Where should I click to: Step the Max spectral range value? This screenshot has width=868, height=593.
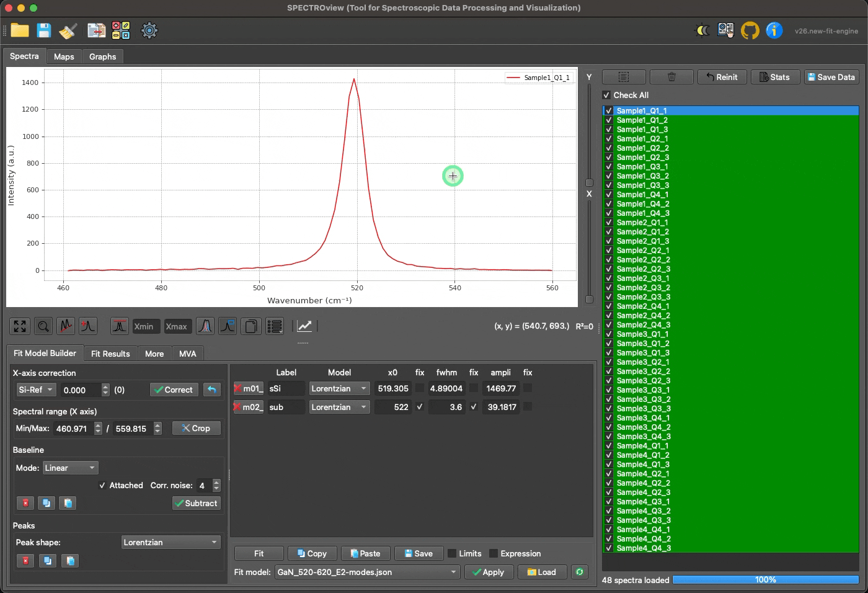click(x=157, y=428)
